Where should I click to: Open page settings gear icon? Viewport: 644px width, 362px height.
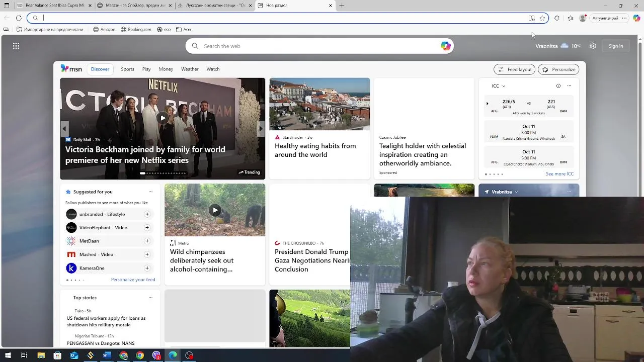tap(593, 46)
